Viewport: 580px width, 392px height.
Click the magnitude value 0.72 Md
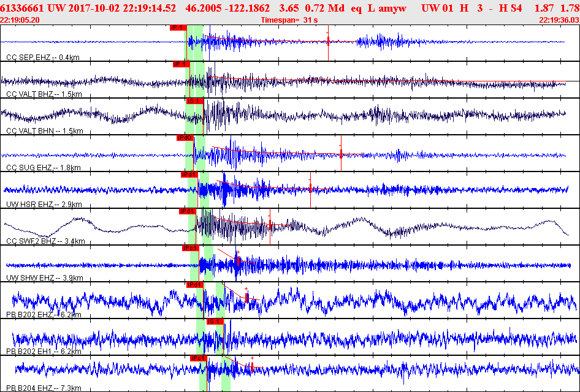pos(325,8)
